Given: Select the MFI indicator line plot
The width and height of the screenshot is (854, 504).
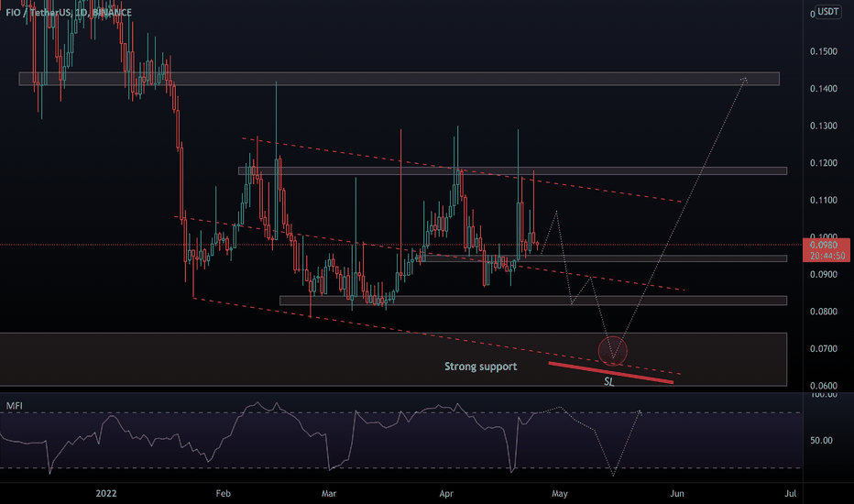Looking at the screenshot, I should pos(272,436).
